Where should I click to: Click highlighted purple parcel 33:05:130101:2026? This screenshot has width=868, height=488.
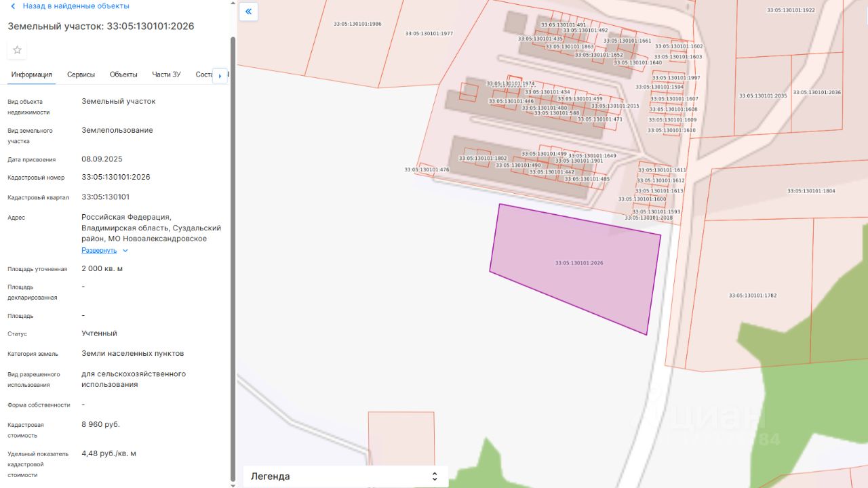[575, 268]
